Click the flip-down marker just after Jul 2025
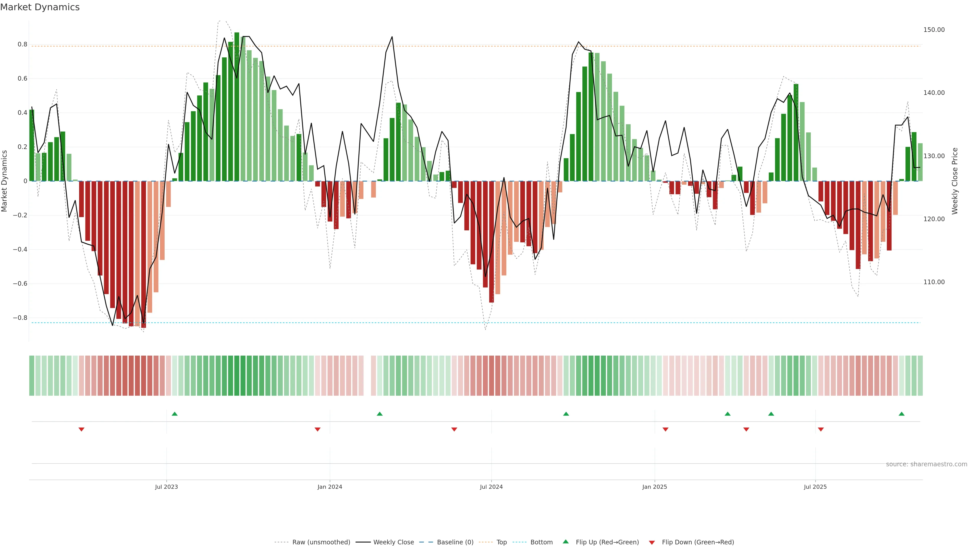The width and height of the screenshot is (980, 551). click(x=820, y=429)
